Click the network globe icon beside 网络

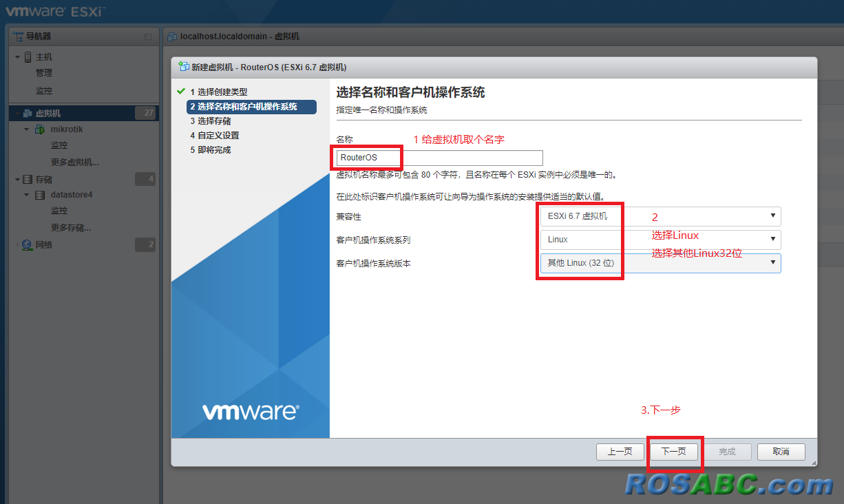tap(28, 244)
